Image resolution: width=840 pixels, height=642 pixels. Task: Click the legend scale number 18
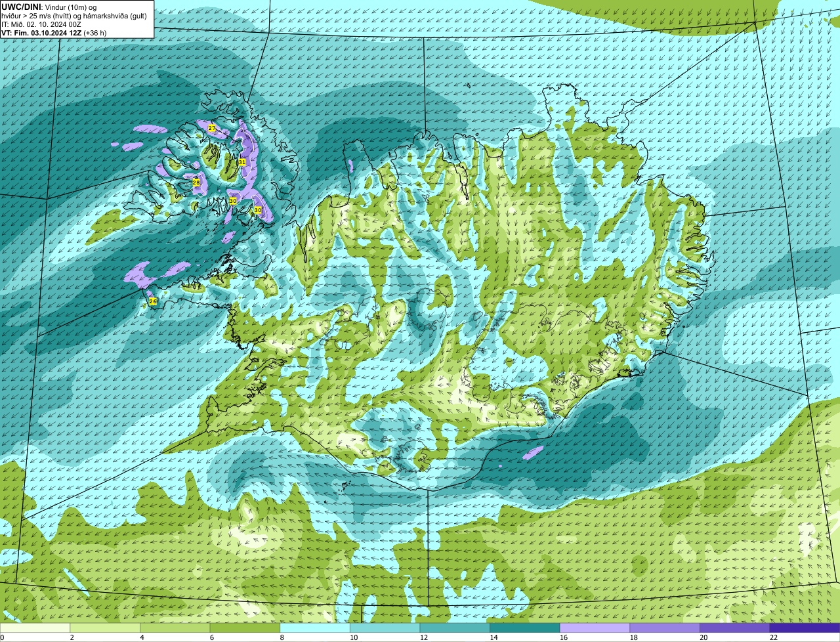point(634,637)
